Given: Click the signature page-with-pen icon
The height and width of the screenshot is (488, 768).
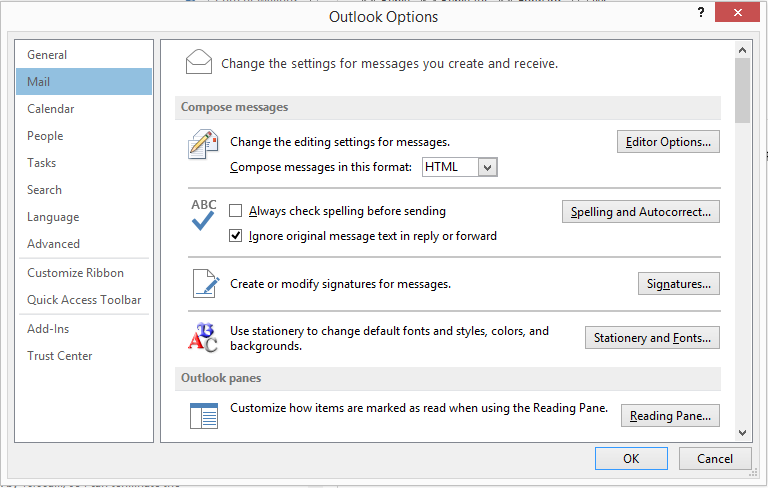Looking at the screenshot, I should [x=204, y=284].
